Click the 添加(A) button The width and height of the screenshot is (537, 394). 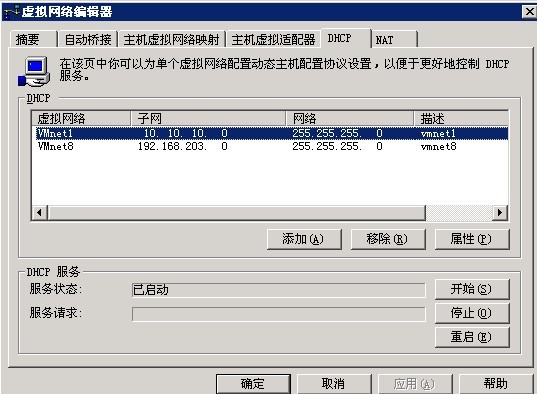point(304,239)
